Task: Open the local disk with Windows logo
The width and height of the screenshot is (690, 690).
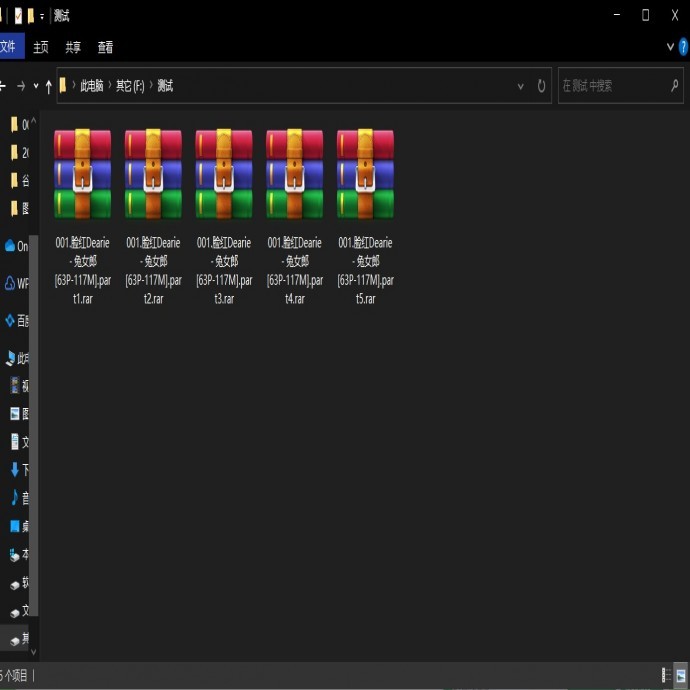Action: pyautogui.click(x=19, y=554)
